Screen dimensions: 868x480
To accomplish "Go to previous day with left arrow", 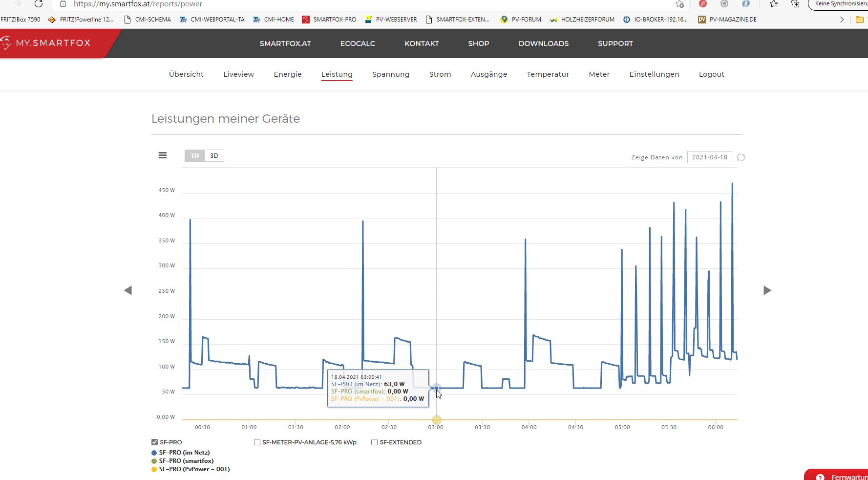I will click(x=128, y=290).
